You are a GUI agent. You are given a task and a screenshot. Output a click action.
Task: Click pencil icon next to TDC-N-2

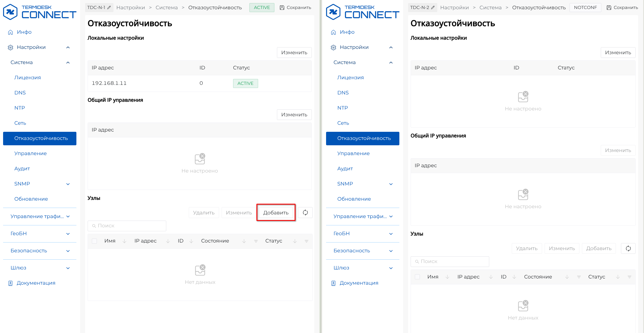[433, 8]
